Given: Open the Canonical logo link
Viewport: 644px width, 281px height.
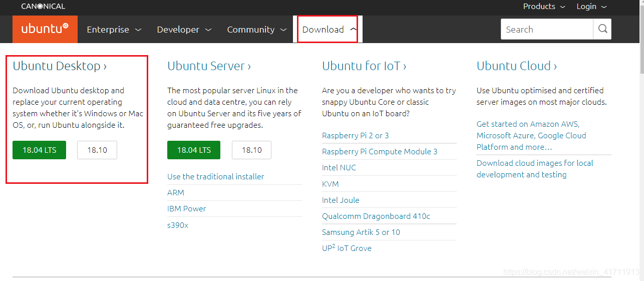Looking at the screenshot, I should [x=43, y=7].
